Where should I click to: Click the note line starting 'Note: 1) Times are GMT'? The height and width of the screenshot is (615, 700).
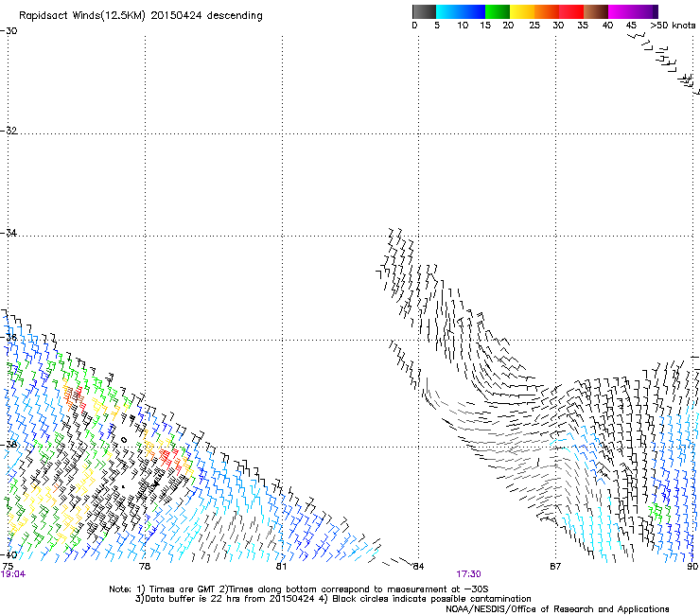[x=299, y=589]
